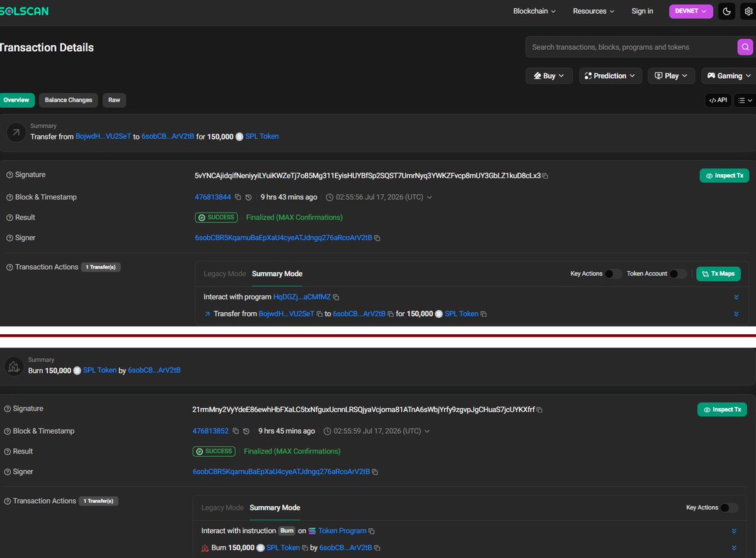Viewport: 756px width, 558px height.
Task: Click the Solscan logo
Action: pos(24,11)
